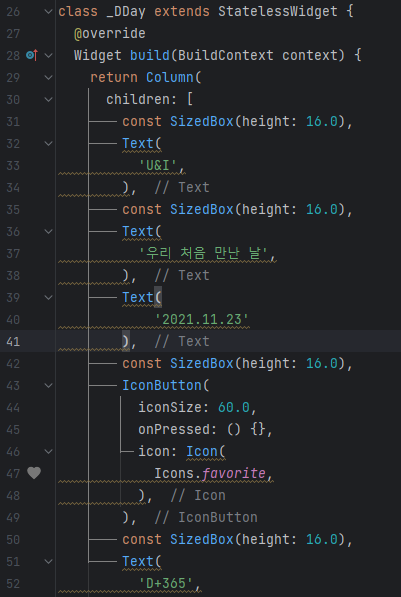Click the return keyword on line 29
The width and height of the screenshot is (401, 597).
coord(114,78)
